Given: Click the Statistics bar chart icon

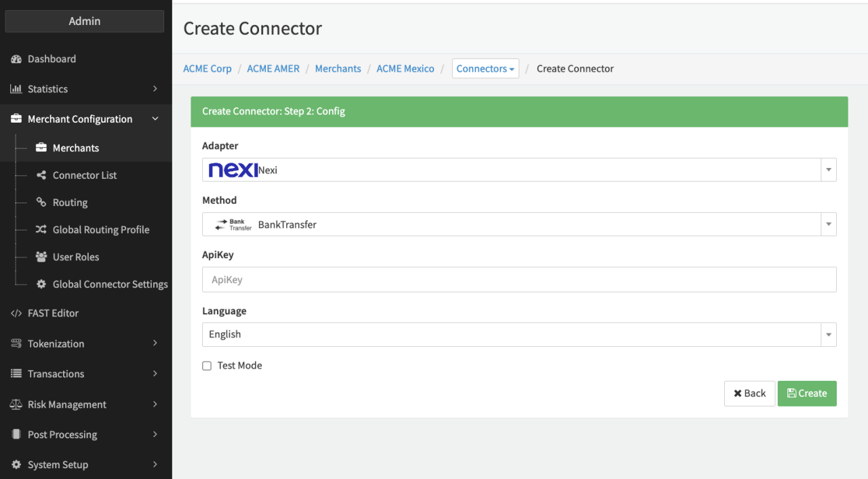Looking at the screenshot, I should [x=16, y=89].
